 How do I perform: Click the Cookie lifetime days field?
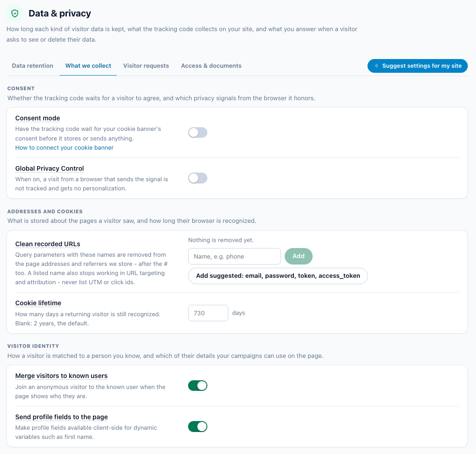tap(208, 313)
